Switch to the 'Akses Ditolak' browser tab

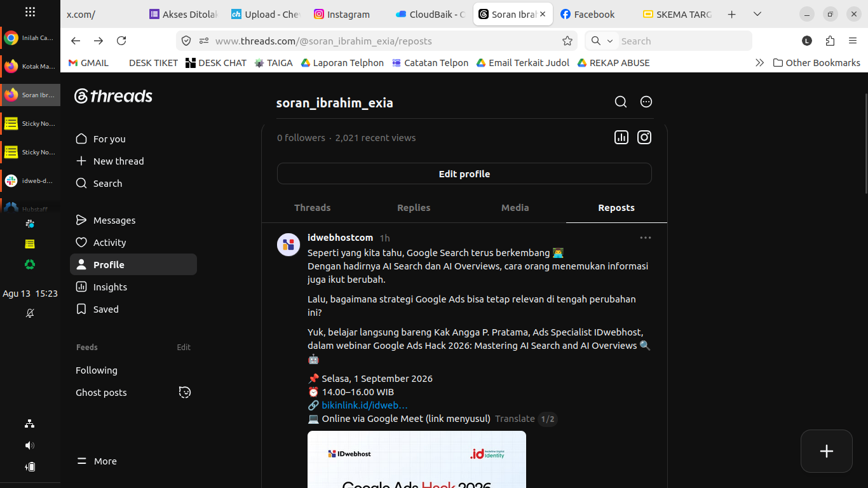point(184,14)
